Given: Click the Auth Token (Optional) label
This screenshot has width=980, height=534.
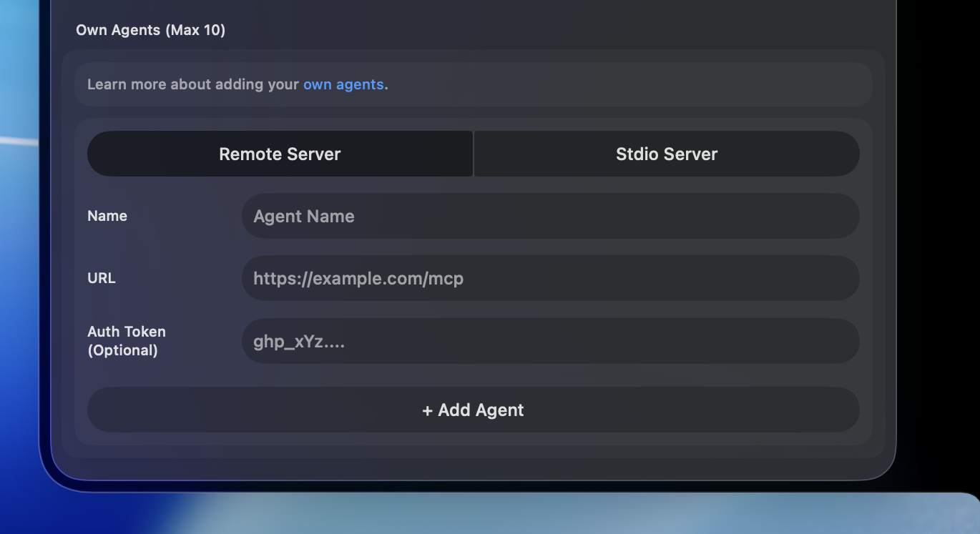Looking at the screenshot, I should coord(126,341).
